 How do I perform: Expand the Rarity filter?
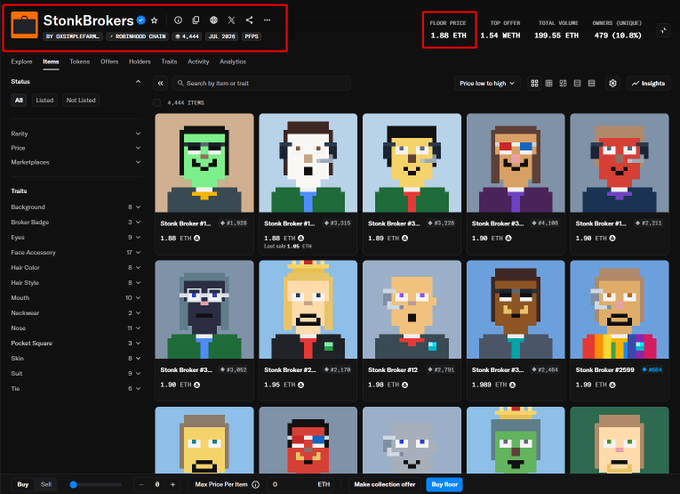point(76,134)
